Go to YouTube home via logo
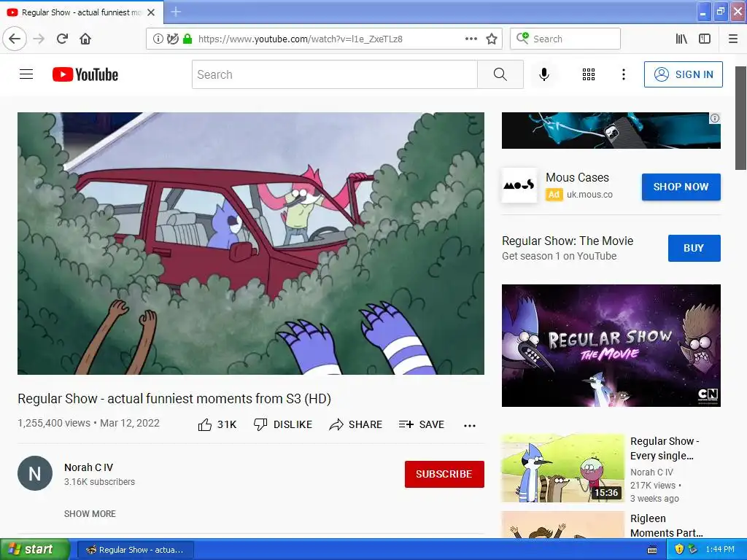The height and width of the screenshot is (560, 747). click(x=85, y=74)
